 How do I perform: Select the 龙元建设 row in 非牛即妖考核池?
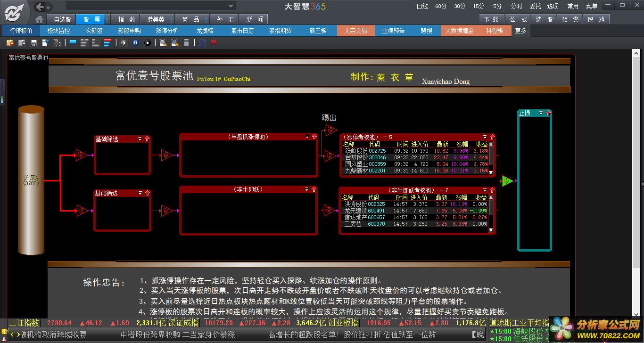point(415,211)
